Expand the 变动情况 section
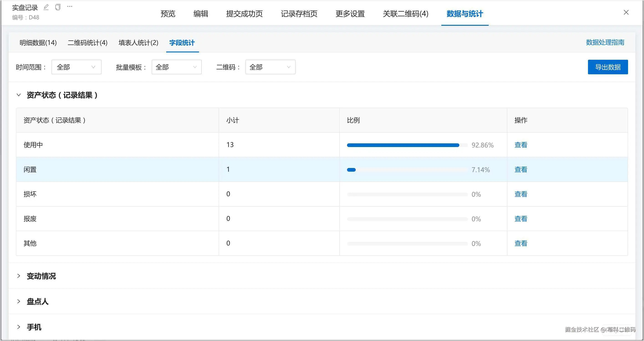The width and height of the screenshot is (644, 341). pos(19,276)
